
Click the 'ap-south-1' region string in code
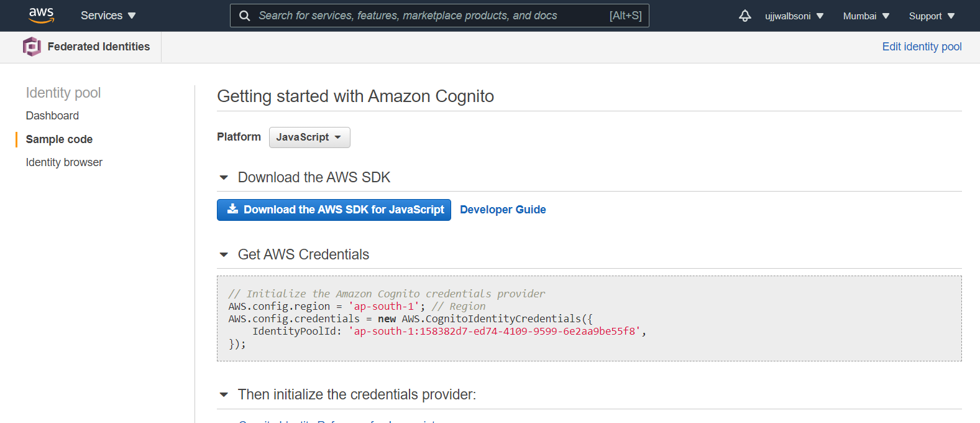[384, 307]
